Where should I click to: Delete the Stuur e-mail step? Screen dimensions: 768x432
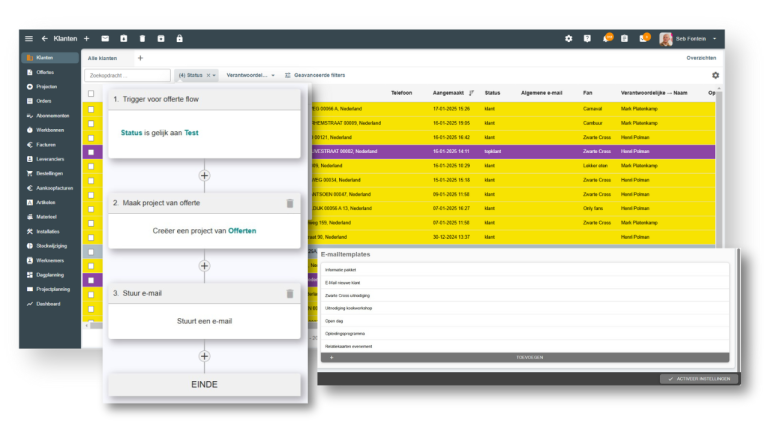[290, 293]
